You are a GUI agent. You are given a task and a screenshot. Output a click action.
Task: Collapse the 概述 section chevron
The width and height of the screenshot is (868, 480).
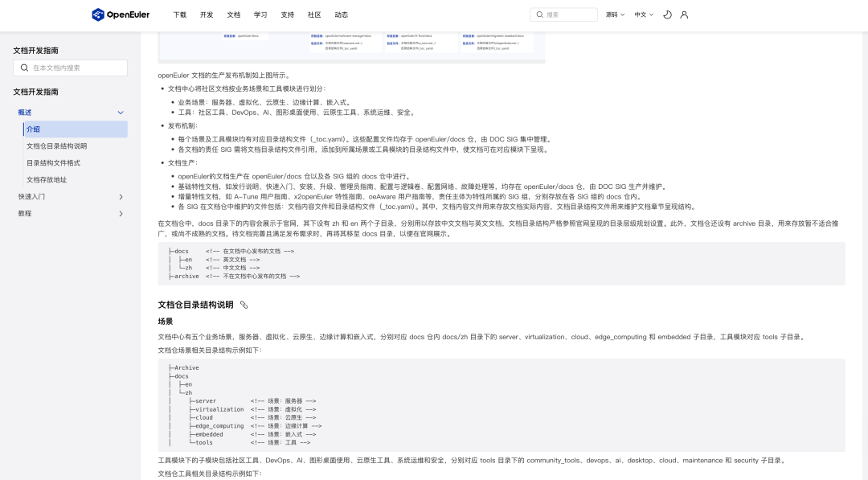coord(121,113)
